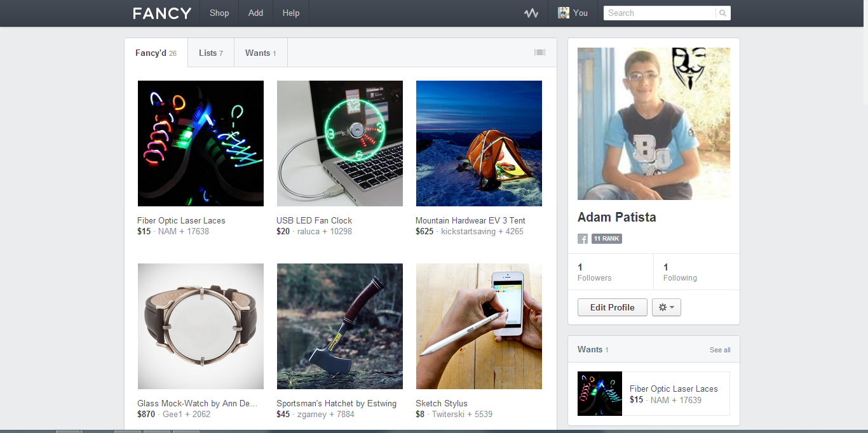Open the Mountain Hardwear tent image
Viewport: 868px width, 433px height.
[479, 143]
